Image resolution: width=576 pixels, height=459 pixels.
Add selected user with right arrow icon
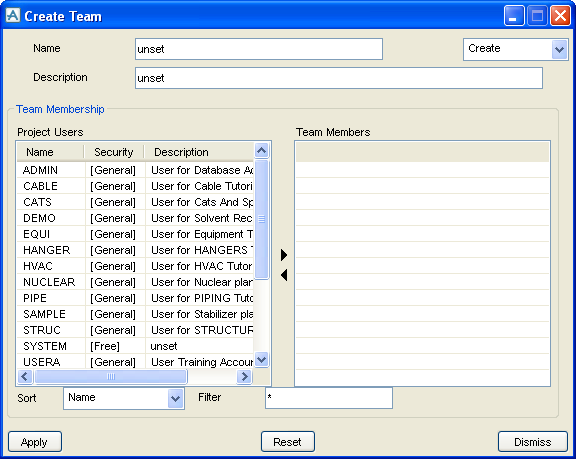tap(284, 255)
